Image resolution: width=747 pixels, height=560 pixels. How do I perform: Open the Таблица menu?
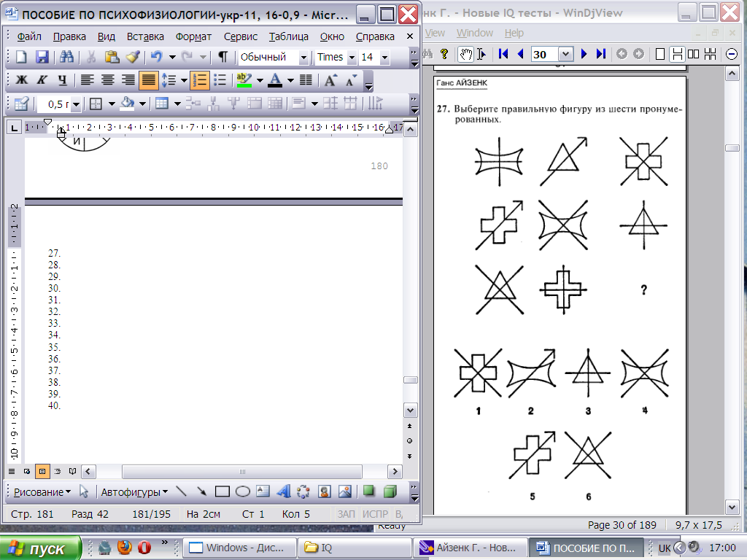click(x=288, y=36)
